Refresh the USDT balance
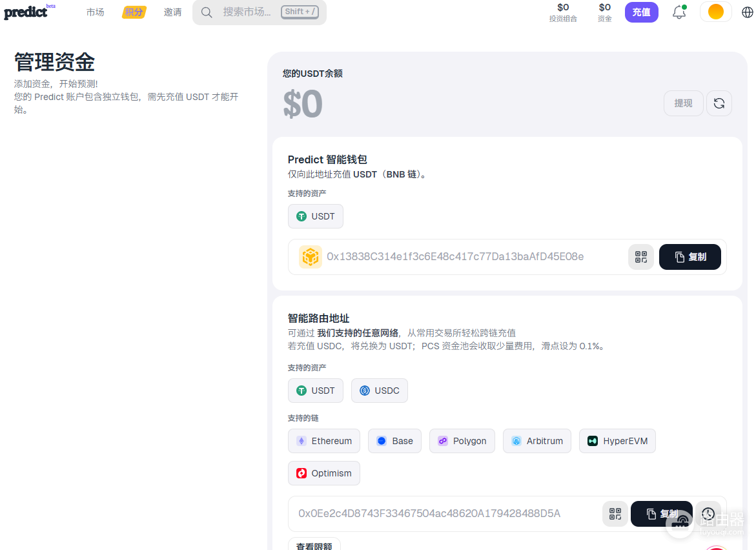The height and width of the screenshot is (550, 756). (x=719, y=103)
